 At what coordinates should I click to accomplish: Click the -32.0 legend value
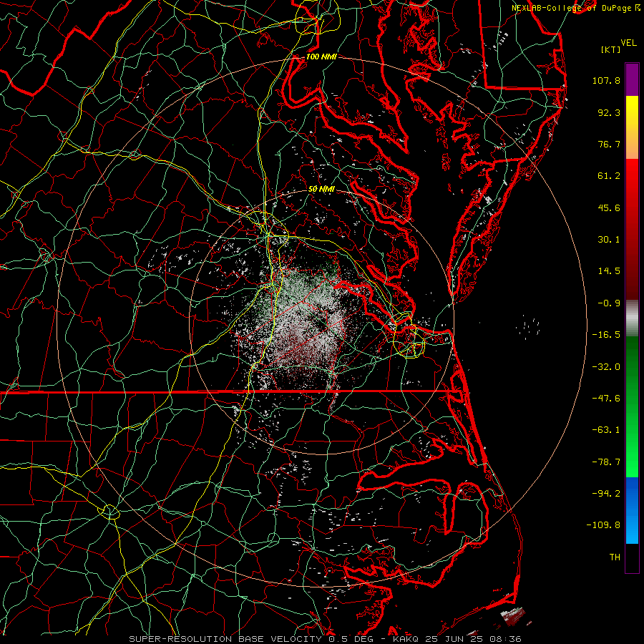(x=606, y=367)
